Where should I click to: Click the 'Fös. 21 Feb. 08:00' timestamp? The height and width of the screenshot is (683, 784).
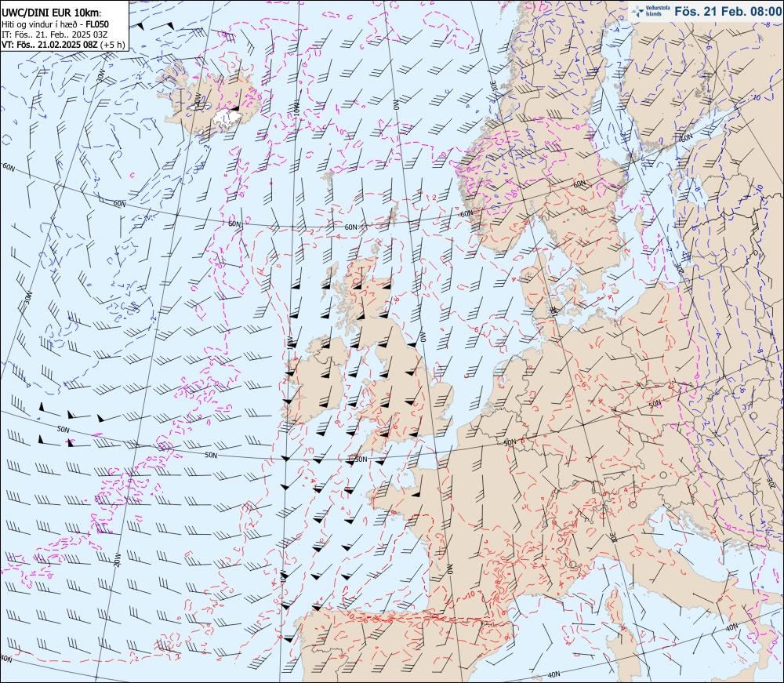728,12
